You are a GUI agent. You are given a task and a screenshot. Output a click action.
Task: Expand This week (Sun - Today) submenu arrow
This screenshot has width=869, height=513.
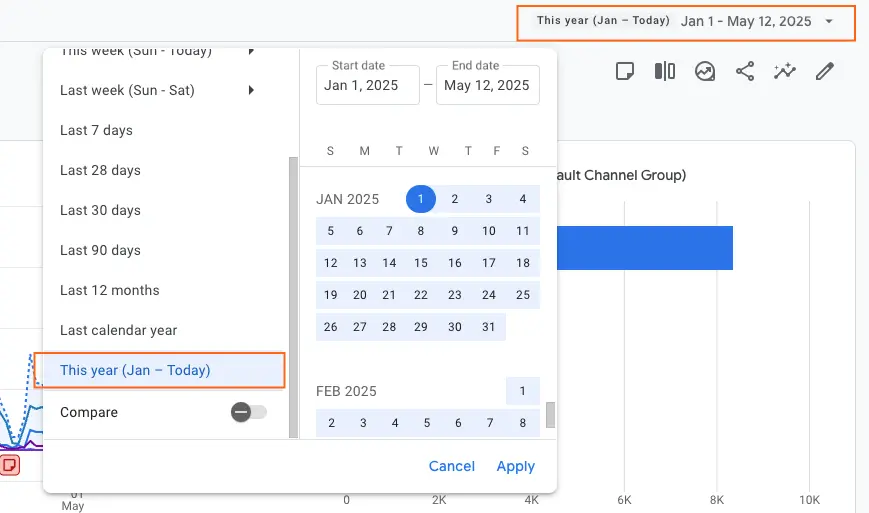251,51
